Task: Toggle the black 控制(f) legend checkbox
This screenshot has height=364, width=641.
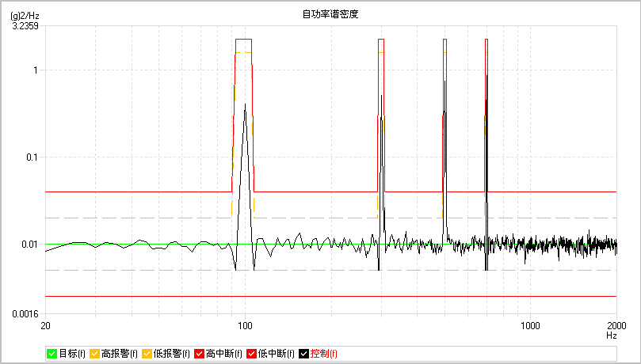Action: tap(303, 354)
